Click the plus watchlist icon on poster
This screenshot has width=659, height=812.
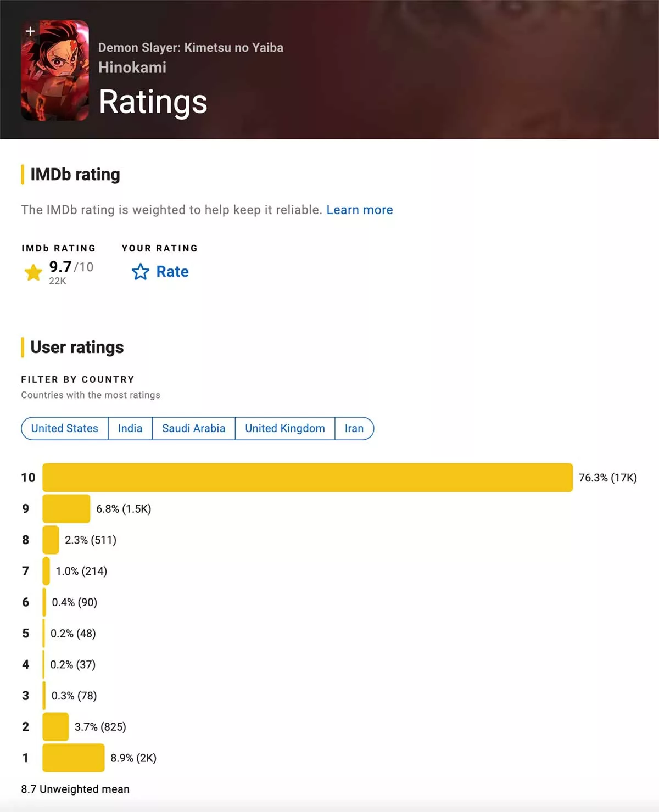tap(30, 31)
